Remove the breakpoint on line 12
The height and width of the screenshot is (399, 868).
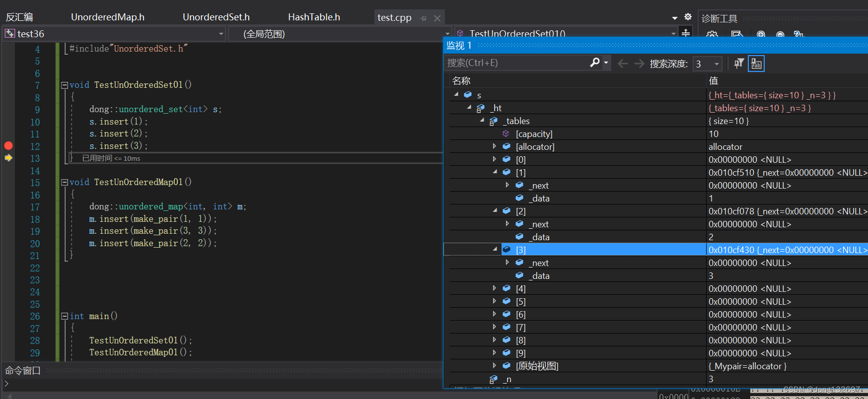pos(8,146)
